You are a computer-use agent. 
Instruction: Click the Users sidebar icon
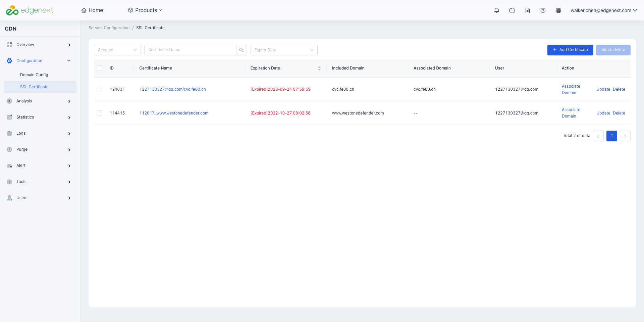pos(9,198)
